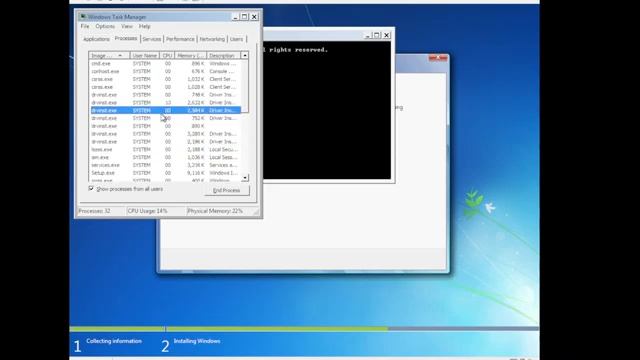The height and width of the screenshot is (360, 640).
Task: Switch to the Networking tab
Action: pos(212,39)
